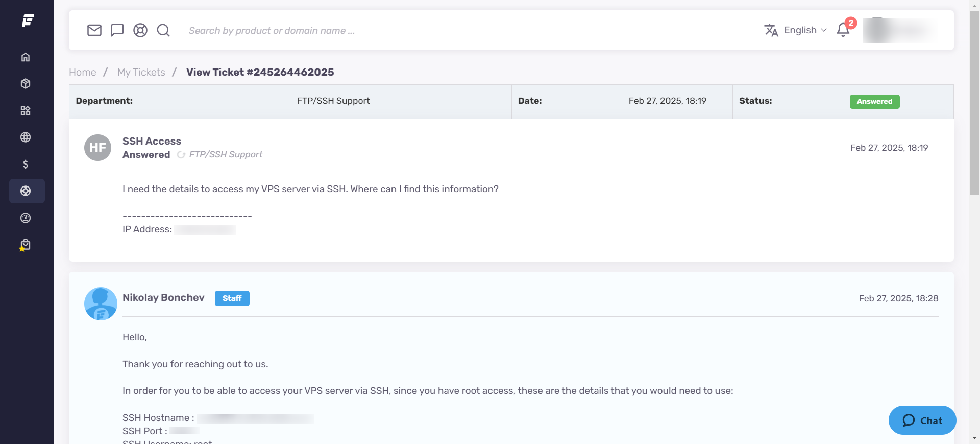Open the apps grid icon in sidebar
The height and width of the screenshot is (444, 980).
point(26,111)
